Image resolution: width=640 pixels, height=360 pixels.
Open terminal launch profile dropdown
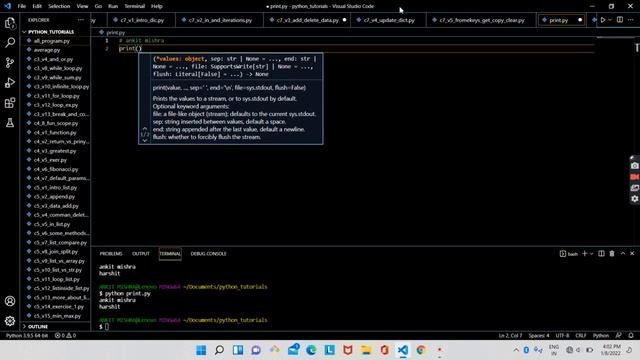(591, 253)
